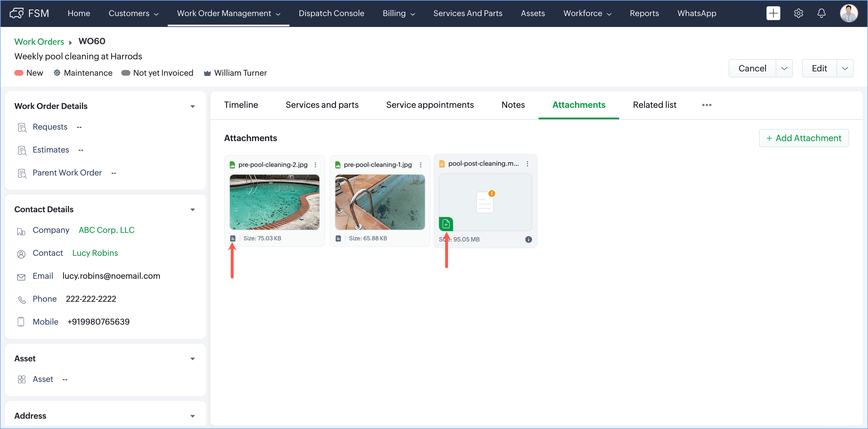Open options menu for pre-pool-cleaning-1.jpg

click(x=421, y=165)
